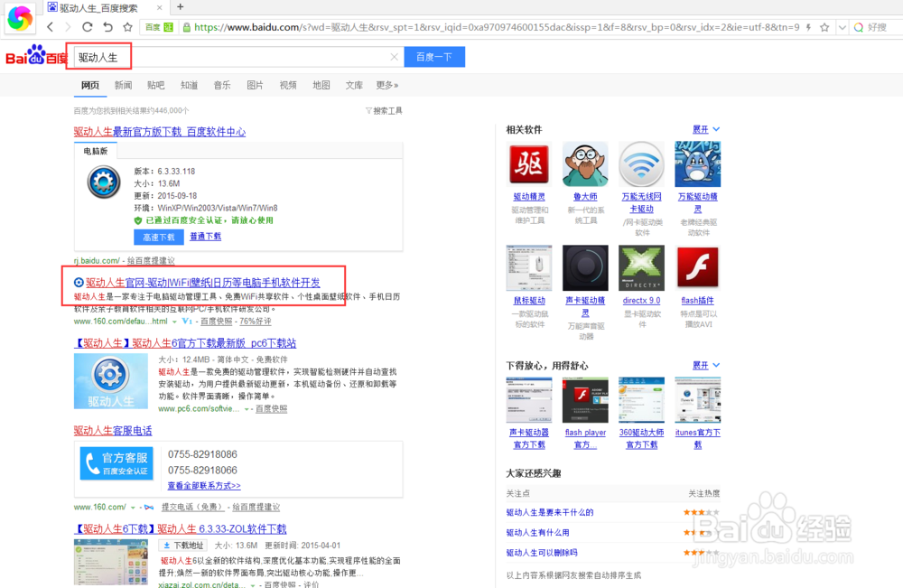The image size is (903, 588).
Task: Click the pc6 驱动人生 thumbnail image
Action: click(x=110, y=380)
